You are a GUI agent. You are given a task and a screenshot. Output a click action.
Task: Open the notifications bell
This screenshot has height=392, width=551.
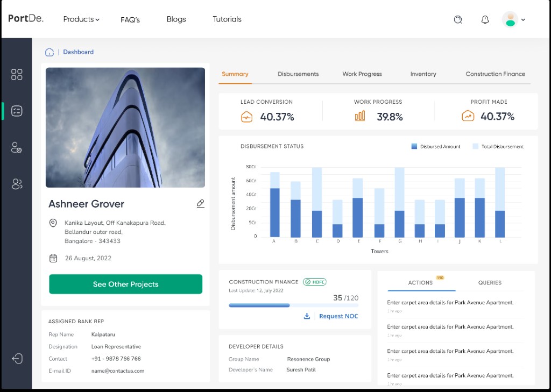pyautogui.click(x=485, y=20)
